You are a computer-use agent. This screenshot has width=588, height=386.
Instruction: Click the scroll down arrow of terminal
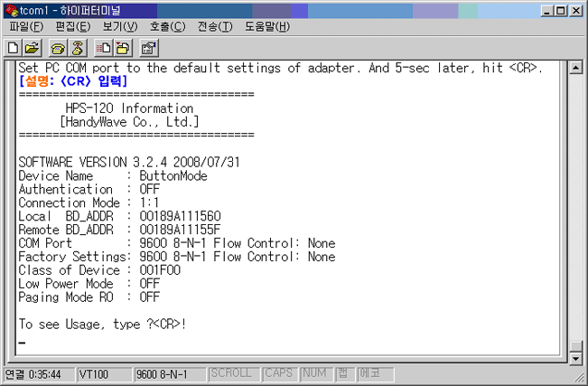pyautogui.click(x=575, y=359)
